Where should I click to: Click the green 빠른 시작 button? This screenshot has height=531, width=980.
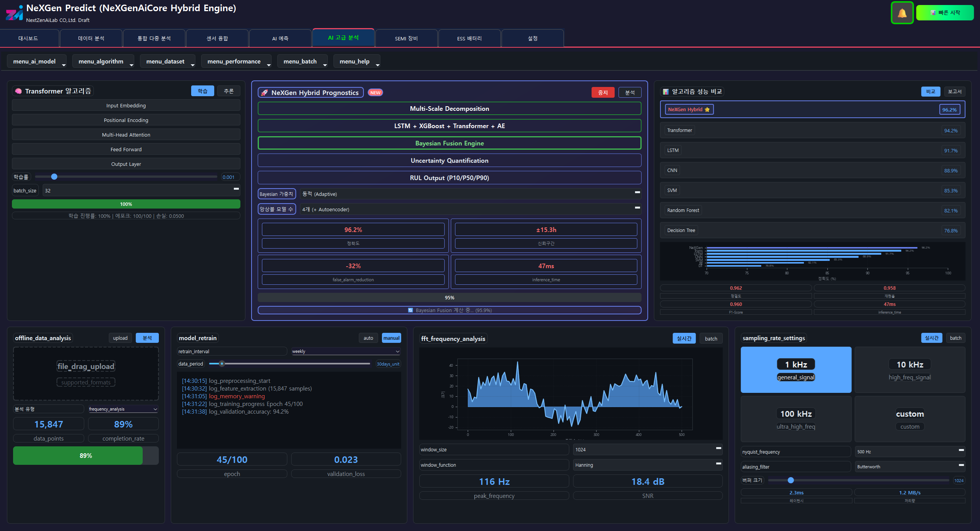pyautogui.click(x=945, y=13)
